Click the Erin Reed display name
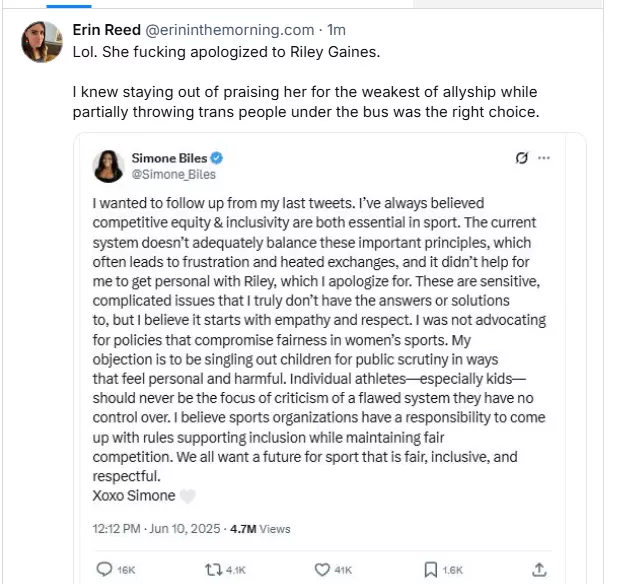 [107, 28]
